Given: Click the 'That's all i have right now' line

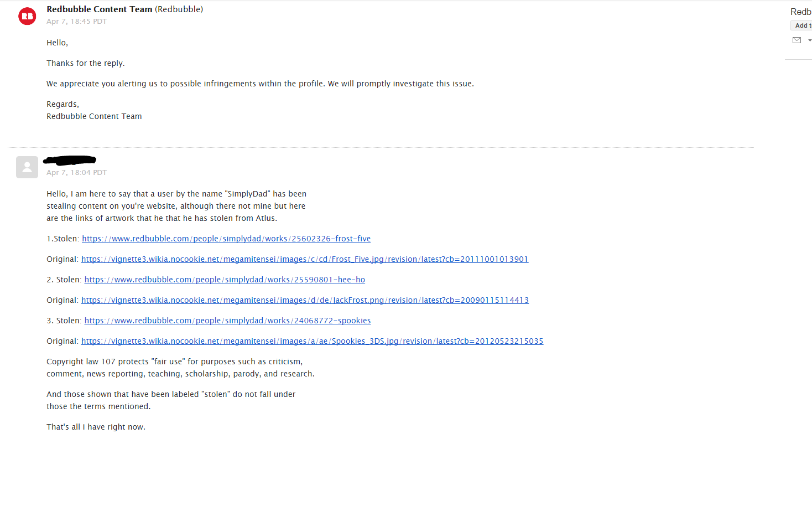Looking at the screenshot, I should (x=96, y=427).
